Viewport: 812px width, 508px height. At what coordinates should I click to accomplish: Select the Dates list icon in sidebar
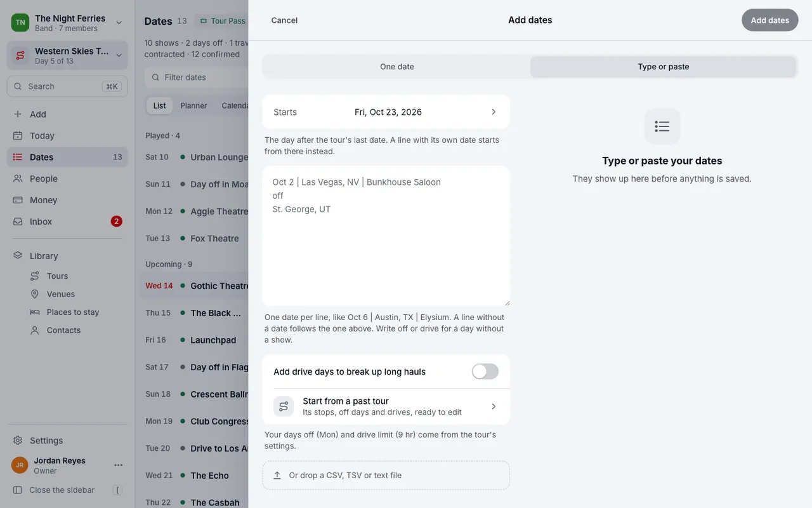18,157
